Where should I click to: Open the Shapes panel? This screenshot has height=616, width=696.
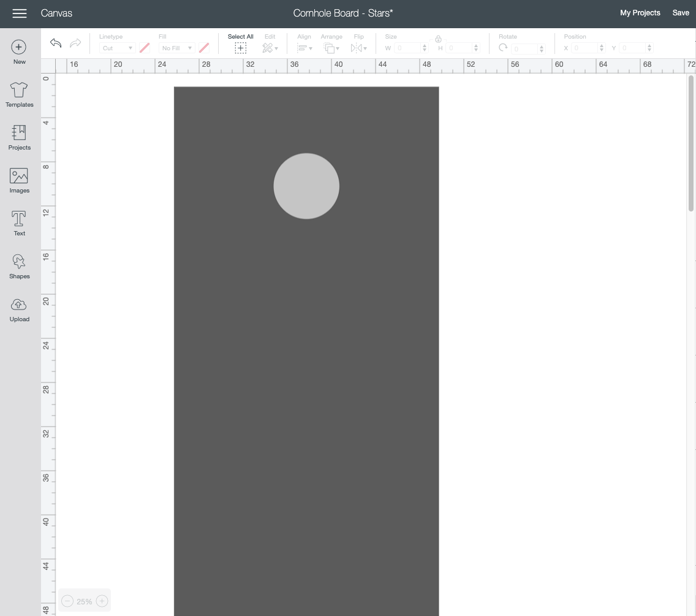tap(19, 266)
